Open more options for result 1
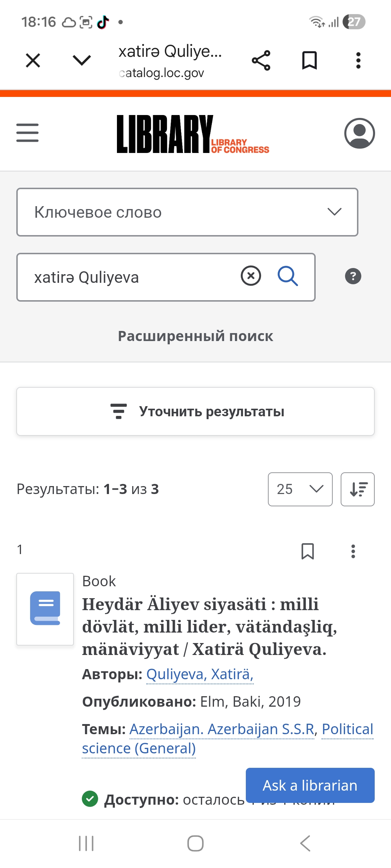391x868 pixels. (x=353, y=552)
